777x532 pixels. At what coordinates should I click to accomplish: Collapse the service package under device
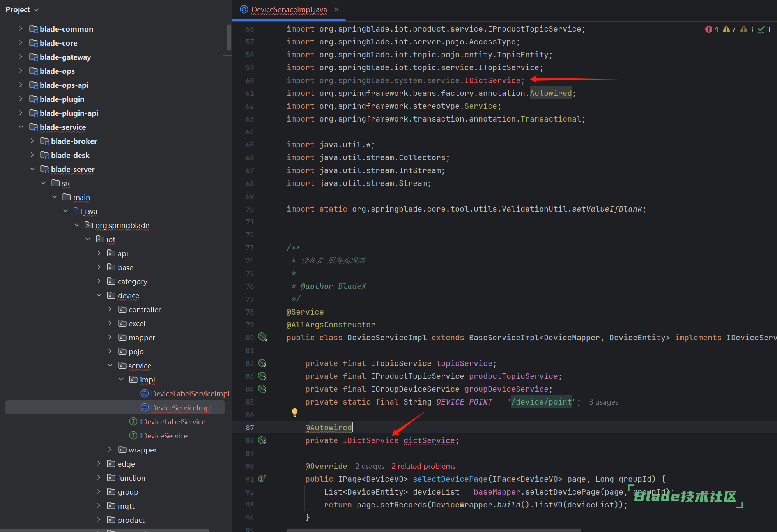coord(110,366)
